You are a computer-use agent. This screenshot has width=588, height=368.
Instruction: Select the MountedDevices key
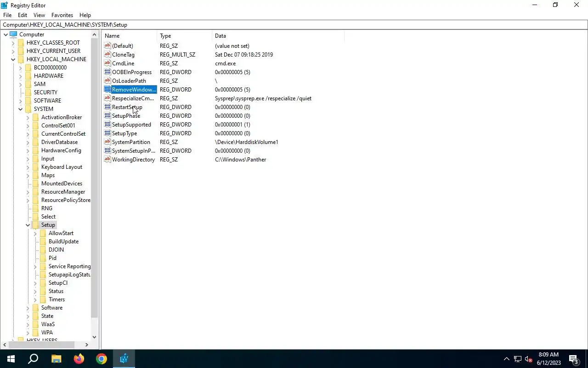point(62,184)
